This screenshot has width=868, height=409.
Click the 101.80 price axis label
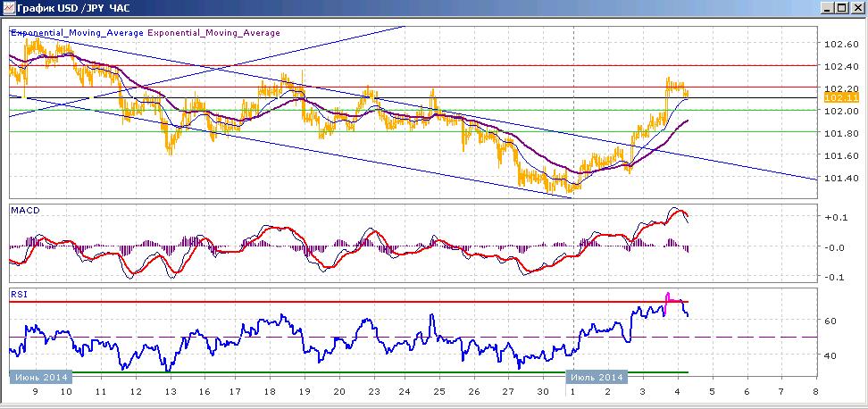click(x=841, y=133)
